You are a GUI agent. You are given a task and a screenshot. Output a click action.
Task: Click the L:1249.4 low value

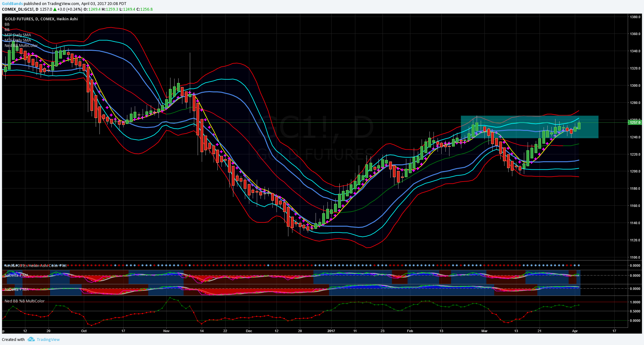point(127,9)
